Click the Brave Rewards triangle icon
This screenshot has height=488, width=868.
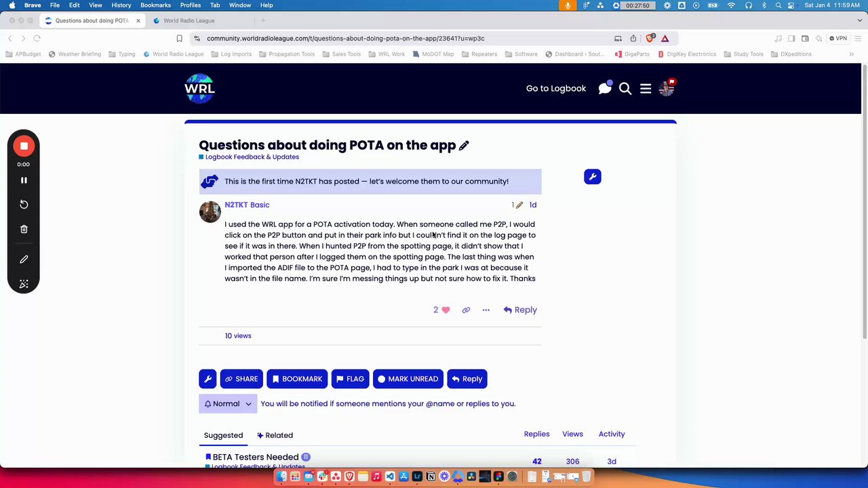coord(665,38)
